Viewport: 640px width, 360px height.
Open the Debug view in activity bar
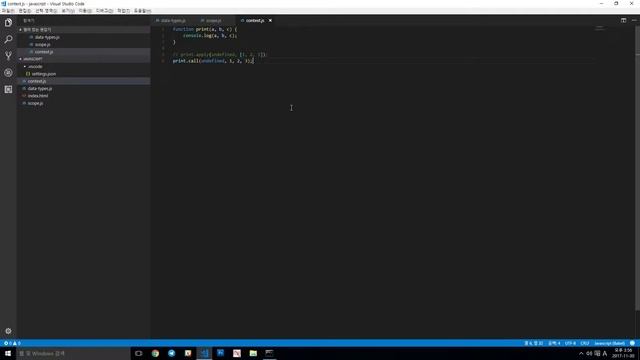point(8,73)
